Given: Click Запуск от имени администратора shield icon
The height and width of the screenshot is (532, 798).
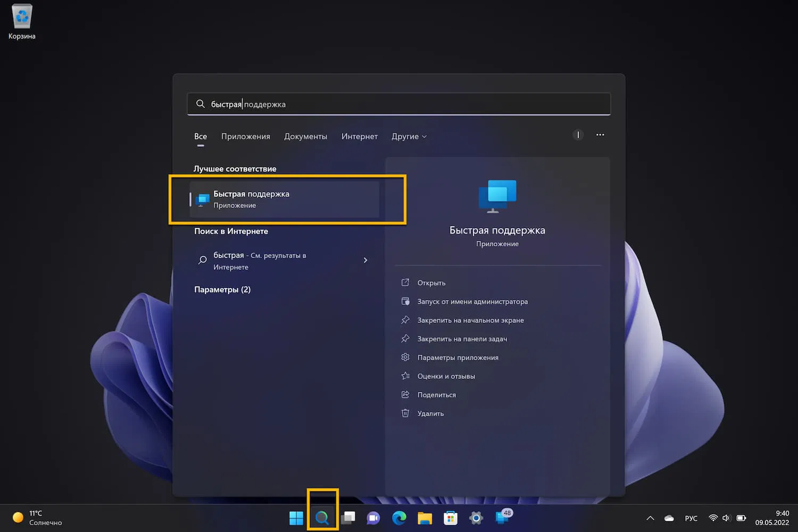Looking at the screenshot, I should pyautogui.click(x=405, y=301).
